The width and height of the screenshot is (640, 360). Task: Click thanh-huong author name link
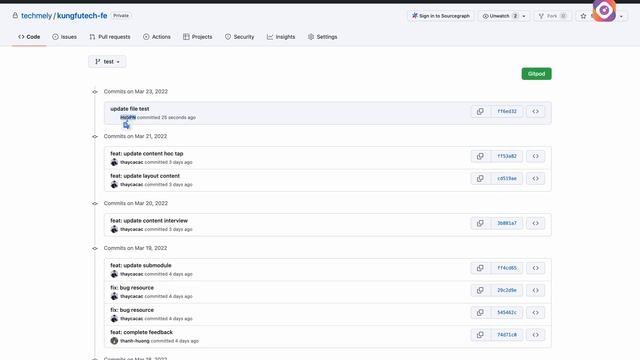tap(135, 341)
